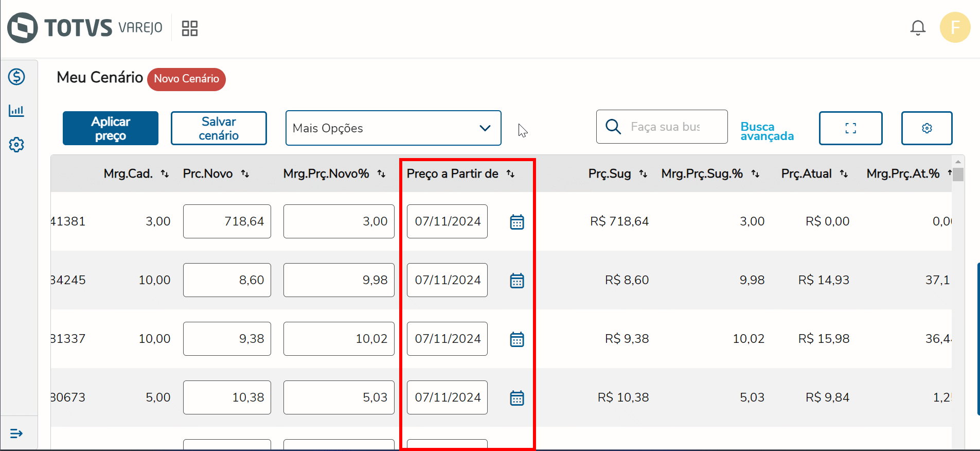Sort by the Prc.Novo column
Screen dimensions: 980x451
(245, 174)
